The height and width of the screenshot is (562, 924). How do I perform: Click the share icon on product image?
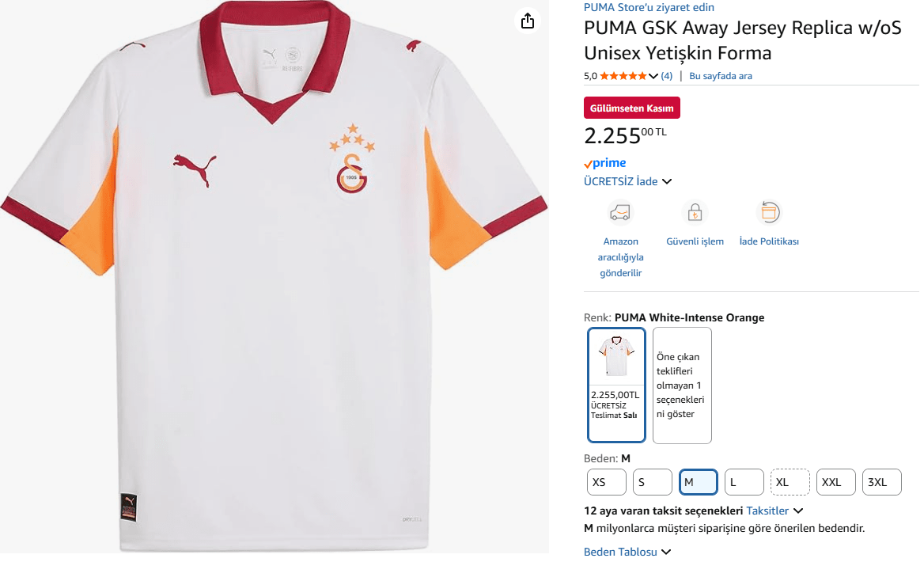tap(528, 21)
